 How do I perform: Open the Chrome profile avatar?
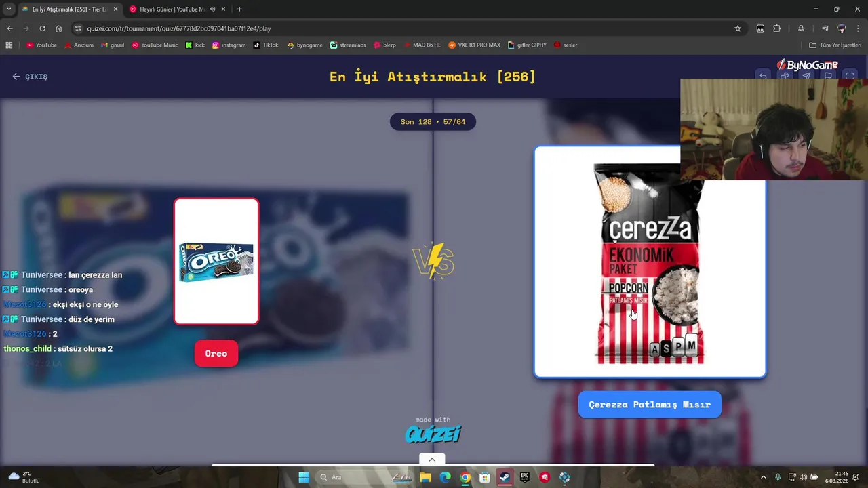pos(842,28)
